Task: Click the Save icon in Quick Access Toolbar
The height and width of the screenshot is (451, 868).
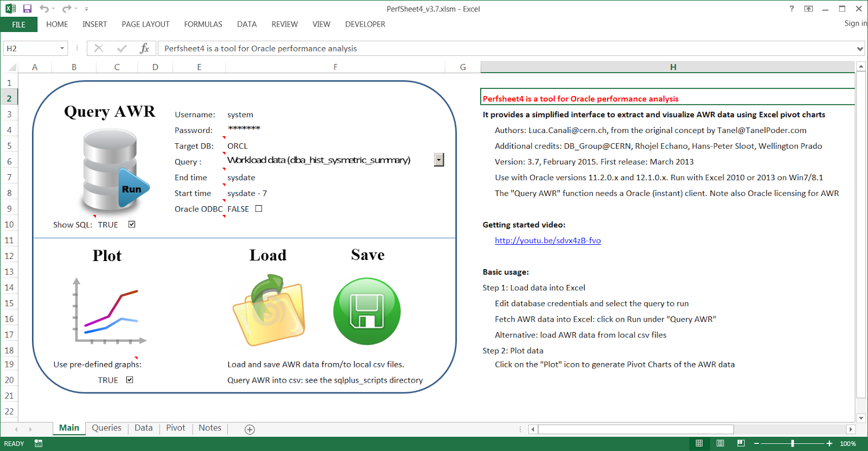Action: (x=27, y=9)
